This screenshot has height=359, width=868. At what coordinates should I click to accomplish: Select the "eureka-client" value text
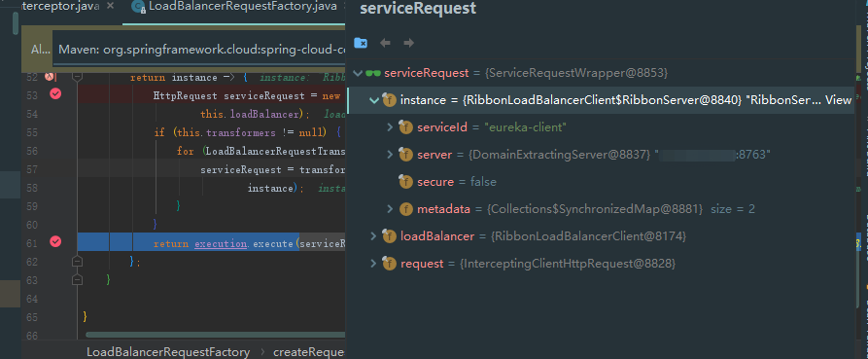point(525,127)
